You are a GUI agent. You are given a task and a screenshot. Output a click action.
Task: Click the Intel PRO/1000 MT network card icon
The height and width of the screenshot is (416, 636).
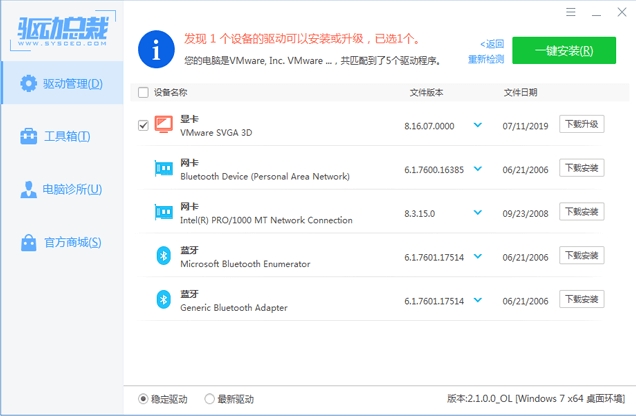(x=164, y=212)
